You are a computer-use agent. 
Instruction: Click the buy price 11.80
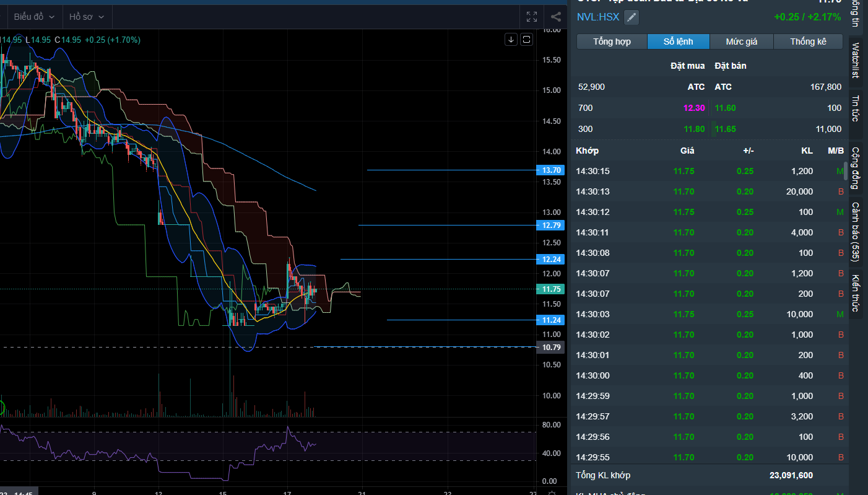click(694, 129)
